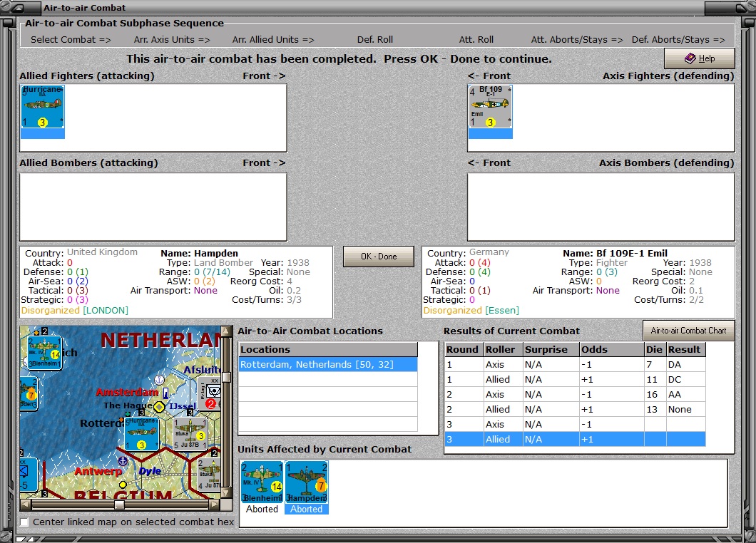Viewport: 756px width, 543px height.
Task: Click the Axis Bombers (defending) empty box
Action: 601,207
